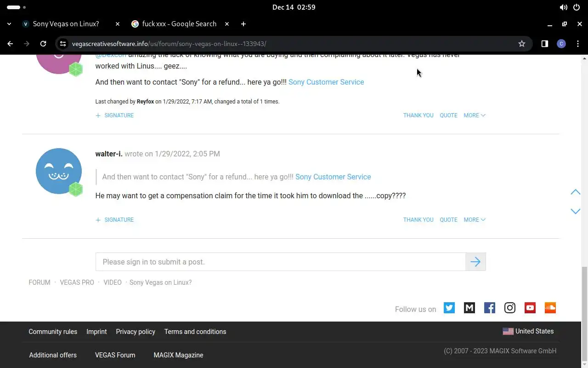Change country from United States
Image resolution: width=588 pixels, height=368 pixels.
point(528,331)
